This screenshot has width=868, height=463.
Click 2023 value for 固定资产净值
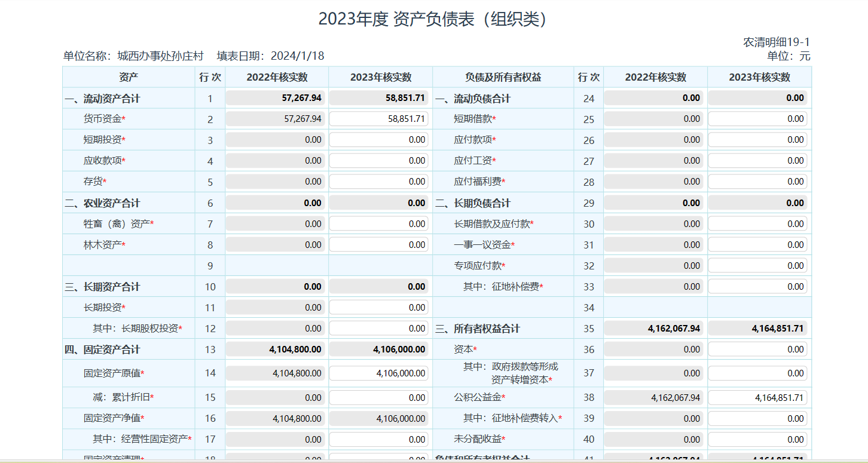point(378,418)
